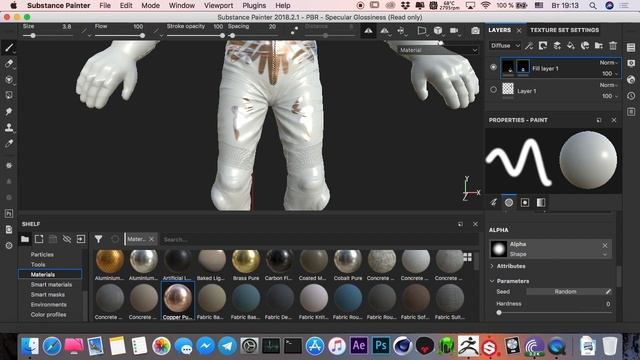Open the brush properties tab icon
The image size is (640, 360).
(493, 202)
